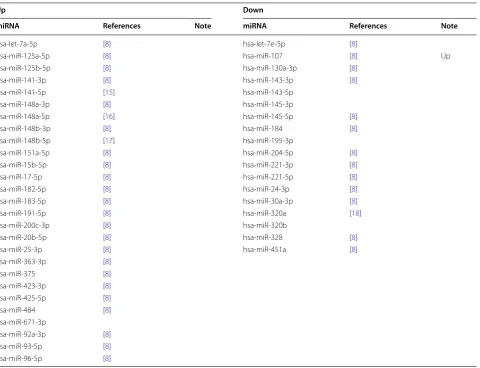Image resolution: width=480 pixels, height=368 pixels.
Task: Click the 'hsa-let-7e-5p' name
Action: click(x=264, y=44)
